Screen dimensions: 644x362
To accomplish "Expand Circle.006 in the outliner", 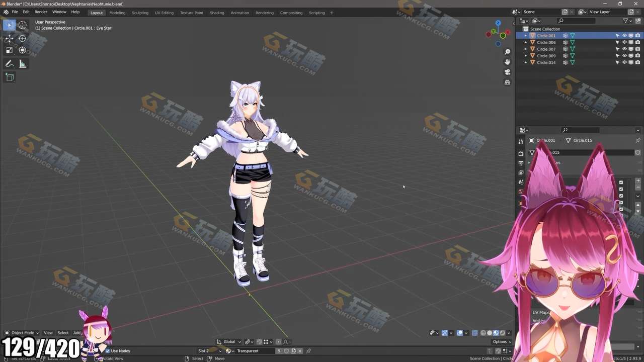I will (x=526, y=42).
